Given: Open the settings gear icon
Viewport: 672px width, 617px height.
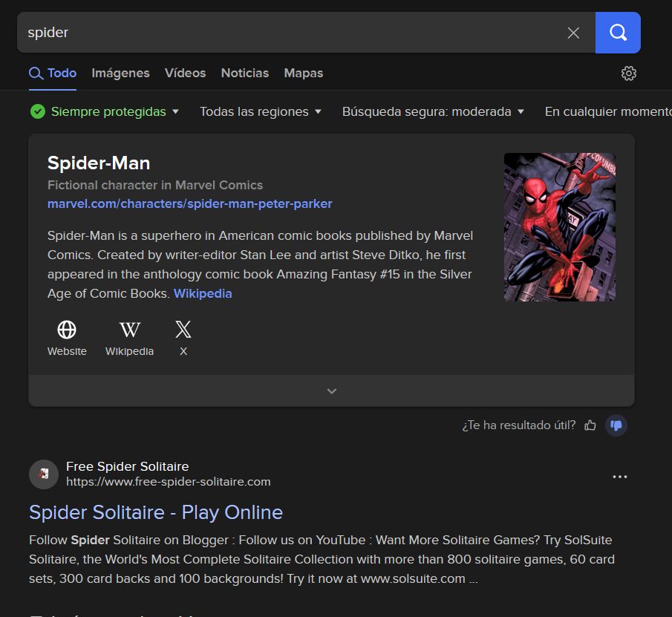Looking at the screenshot, I should (x=628, y=74).
